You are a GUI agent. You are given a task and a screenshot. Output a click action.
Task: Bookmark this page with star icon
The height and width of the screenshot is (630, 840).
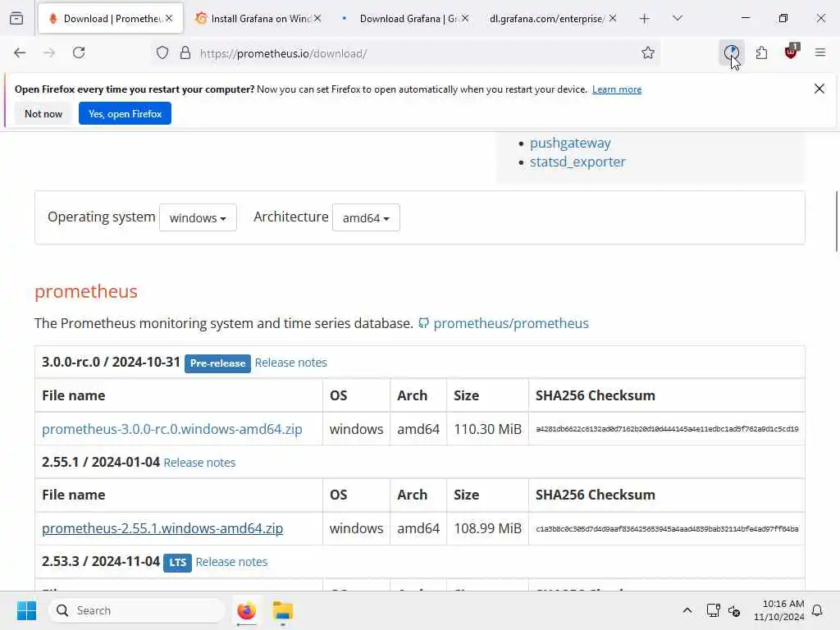click(x=648, y=53)
